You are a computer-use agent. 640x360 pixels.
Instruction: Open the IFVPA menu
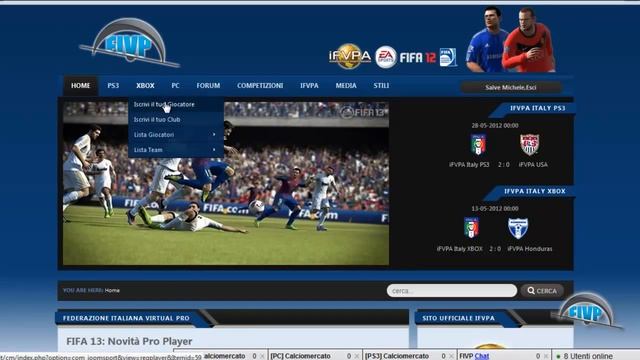[309, 86]
